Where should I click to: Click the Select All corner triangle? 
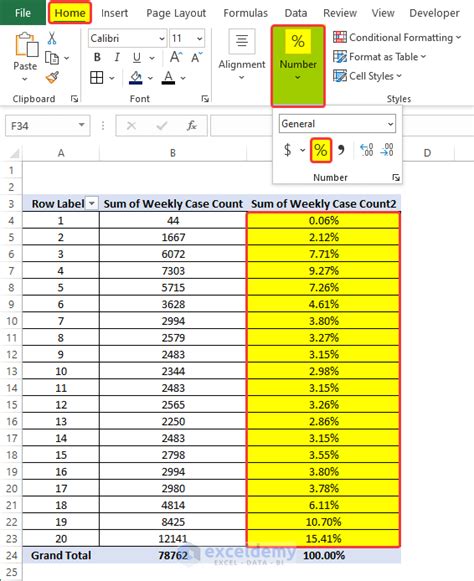tap(14, 153)
